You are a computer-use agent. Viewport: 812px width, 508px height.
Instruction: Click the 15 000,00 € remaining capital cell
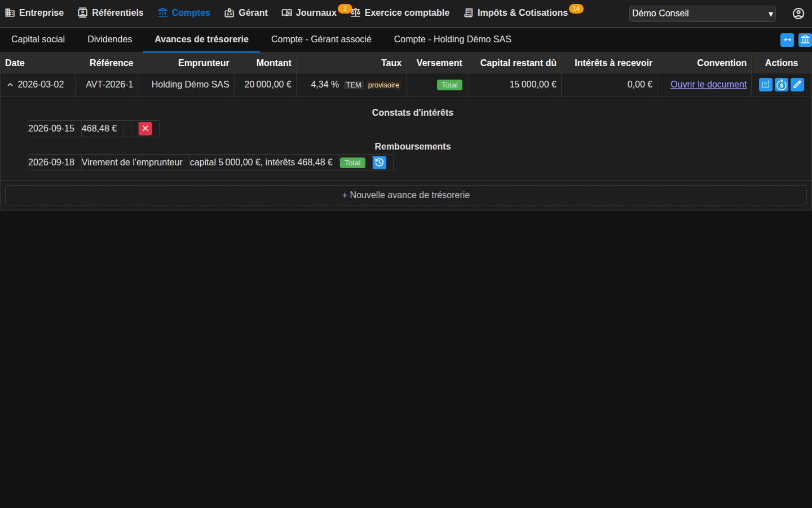tap(514, 85)
